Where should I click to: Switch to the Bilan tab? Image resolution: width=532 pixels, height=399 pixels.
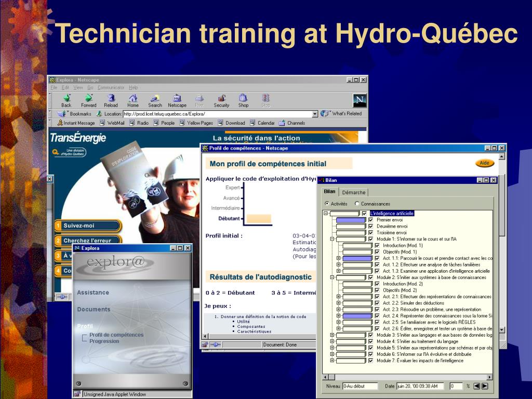coord(329,192)
